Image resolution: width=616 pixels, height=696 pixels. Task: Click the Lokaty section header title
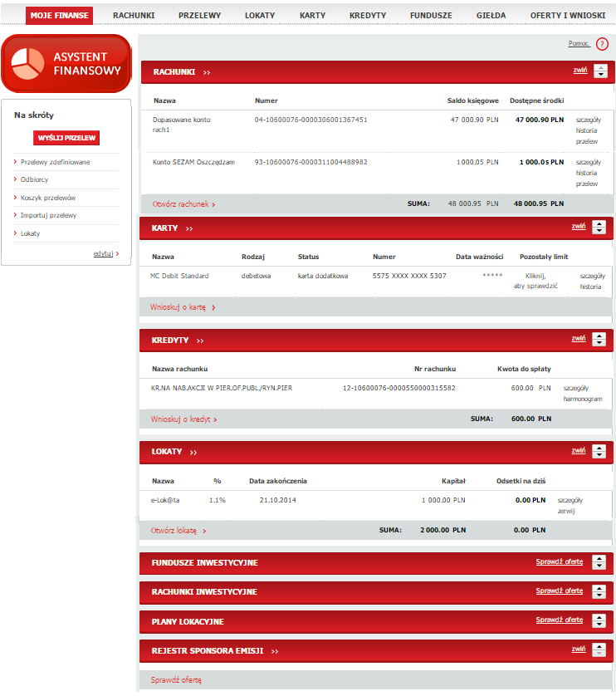[167, 452]
